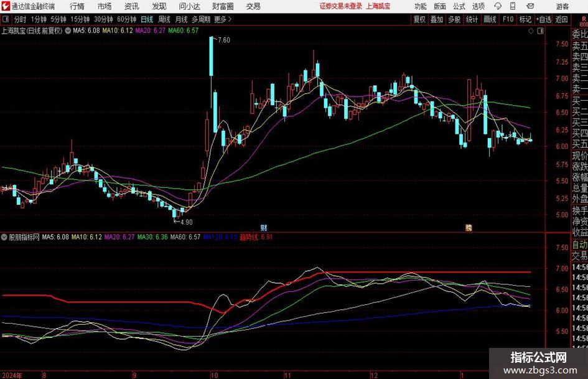The height and width of the screenshot is (379, 588).
Task: Click the 财 marker on chart
Action: [x=264, y=227]
